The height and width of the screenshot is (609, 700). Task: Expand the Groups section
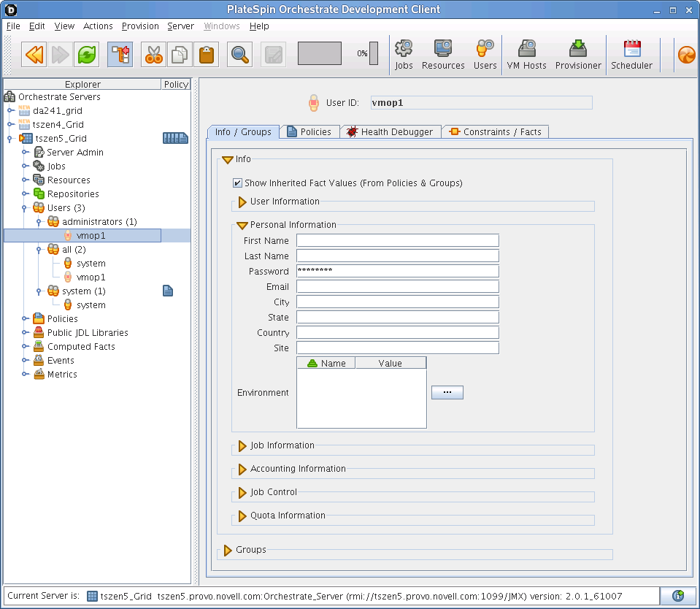pyautogui.click(x=228, y=551)
